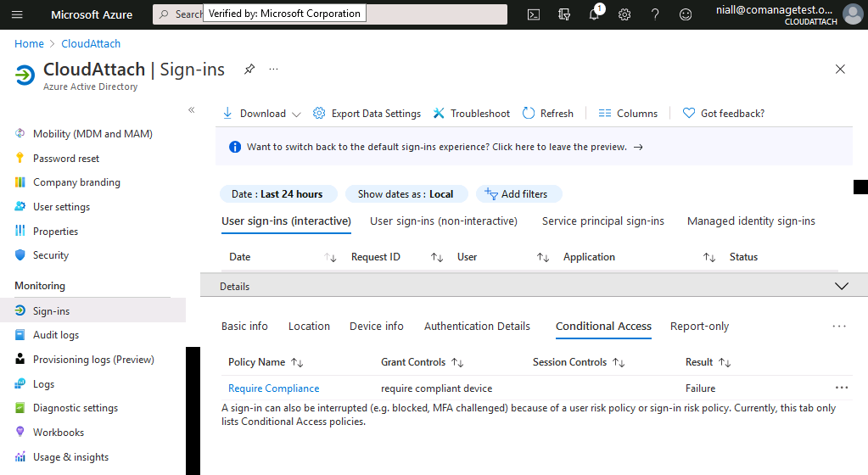868x475 pixels.
Task: Click the Failure result cell
Action: [x=700, y=388]
